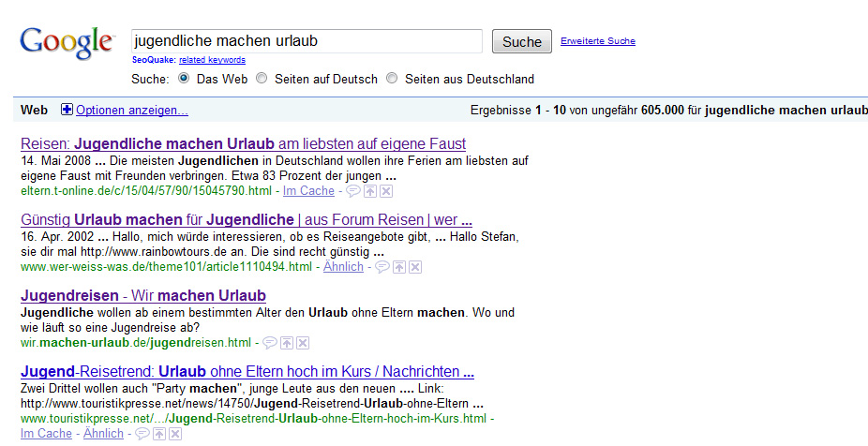Click the 'SeoQuake:' label
The image size is (868, 446).
[x=154, y=60]
